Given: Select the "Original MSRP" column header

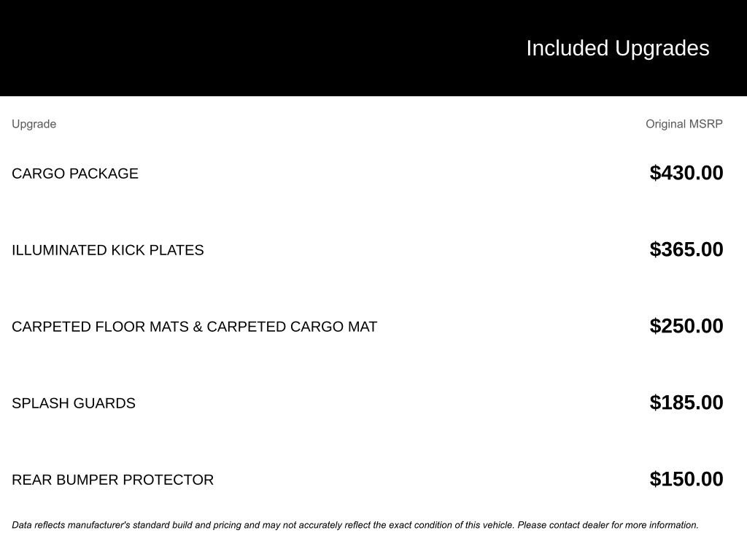Looking at the screenshot, I should click(x=684, y=124).
